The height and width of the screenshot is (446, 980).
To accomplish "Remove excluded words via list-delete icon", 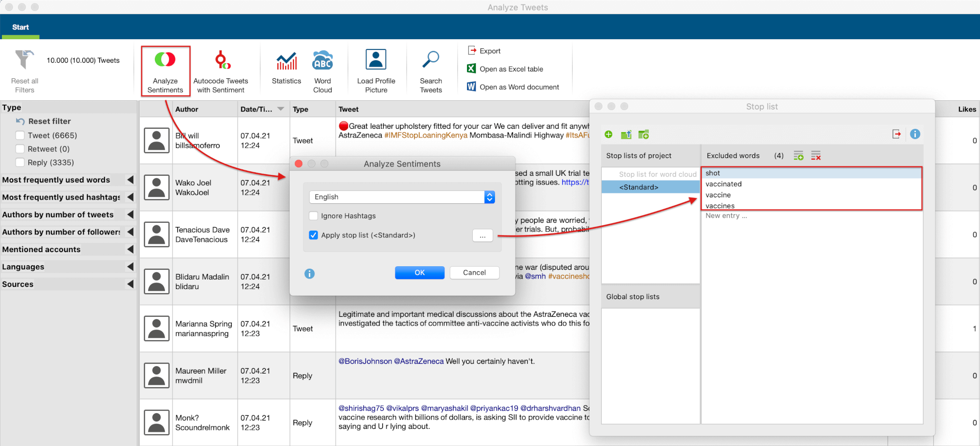I will 816,156.
